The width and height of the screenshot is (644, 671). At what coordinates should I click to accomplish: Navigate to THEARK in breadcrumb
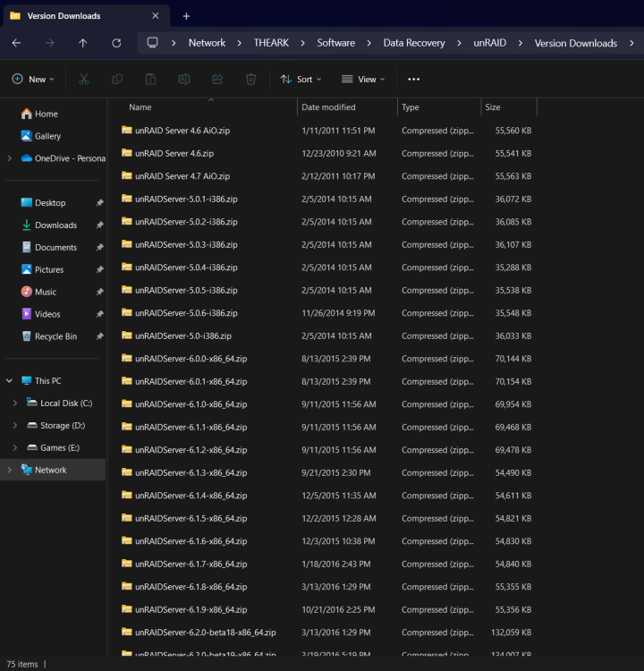pos(271,43)
